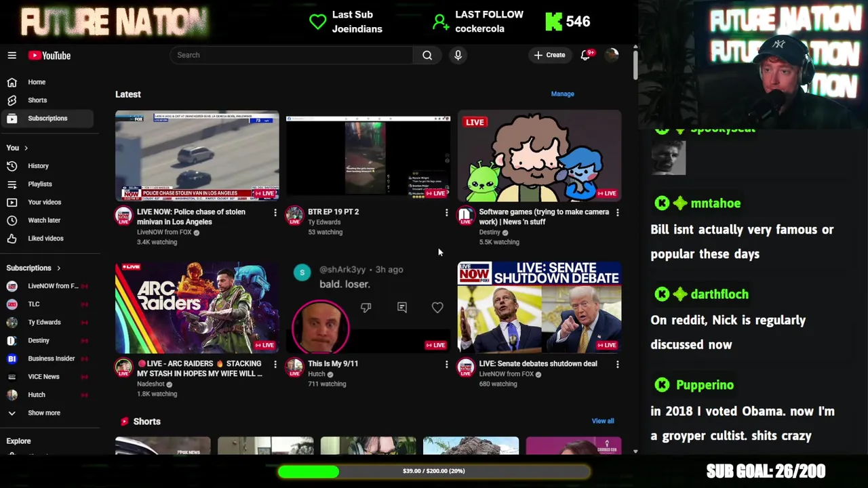Click Nadeshot channel name

pyautogui.click(x=151, y=384)
